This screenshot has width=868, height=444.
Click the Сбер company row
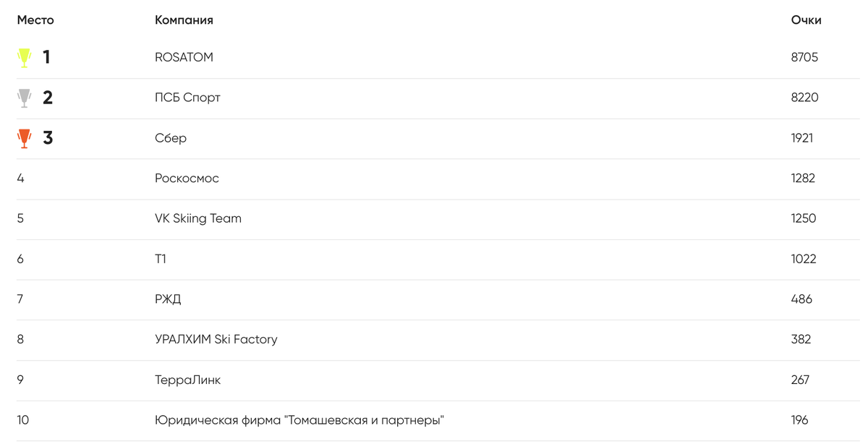click(x=171, y=138)
